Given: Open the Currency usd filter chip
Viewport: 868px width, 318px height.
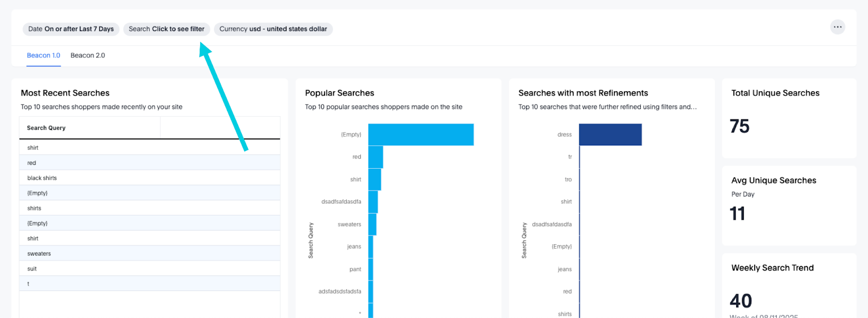Looking at the screenshot, I should click(273, 29).
